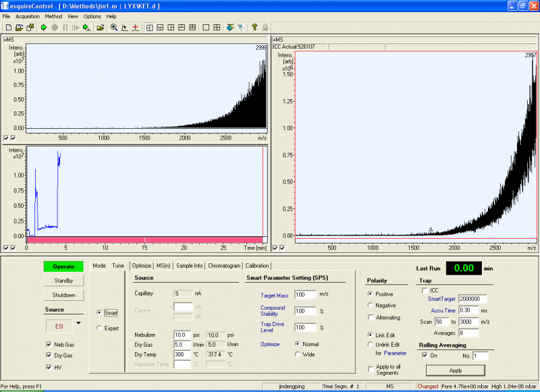This screenshot has width=540, height=392.
Task: Switch to the Chromatogram tab
Action: tap(223, 266)
